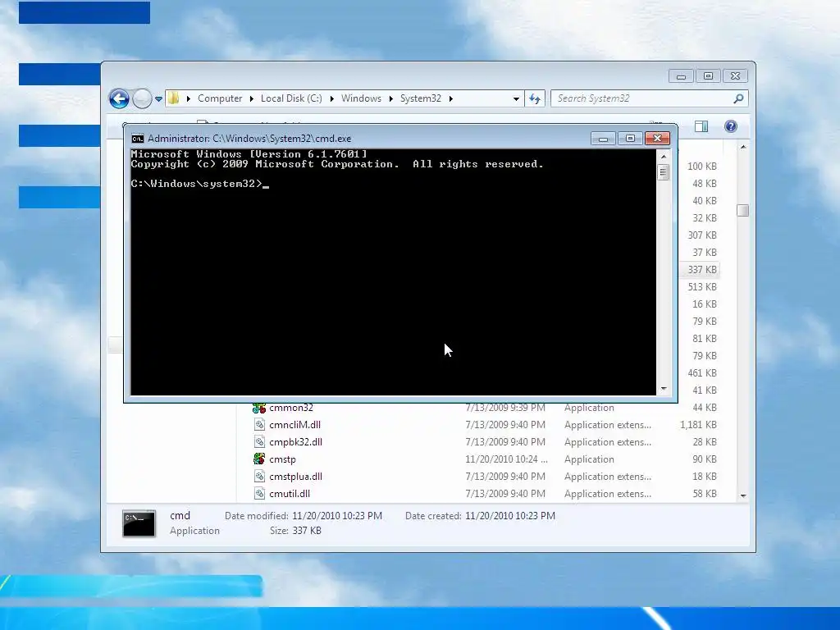Click the highlighted 337 KB size cell

702,269
